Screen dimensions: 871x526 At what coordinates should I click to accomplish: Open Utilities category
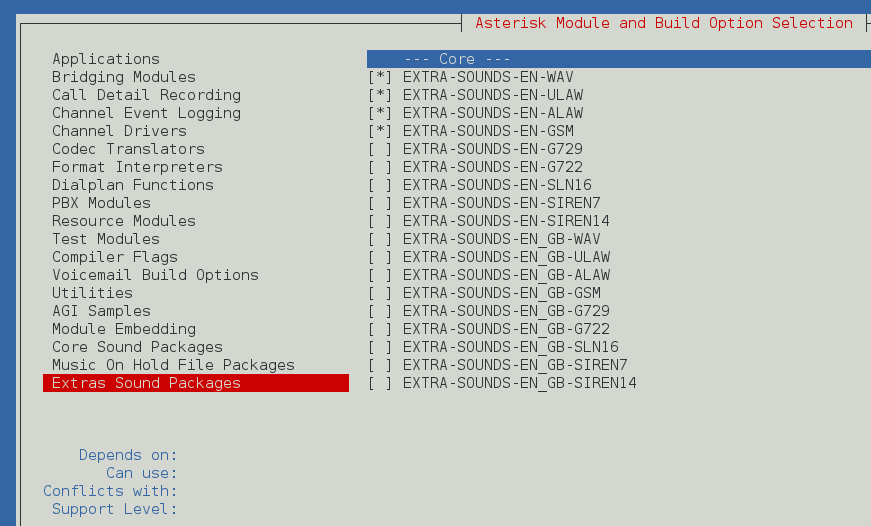coord(92,293)
